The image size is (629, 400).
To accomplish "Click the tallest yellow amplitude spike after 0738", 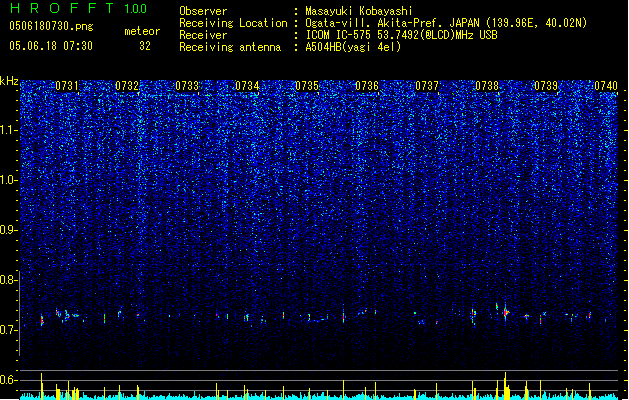I will 505,386.
